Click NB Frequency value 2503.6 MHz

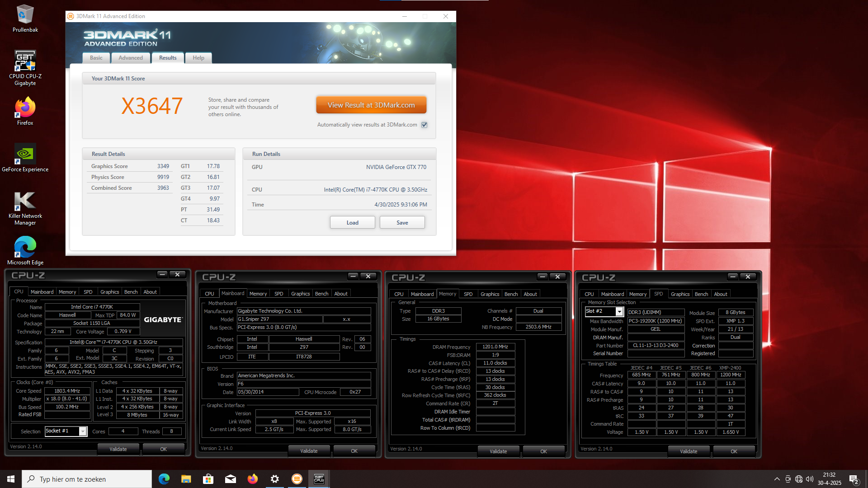538,327
